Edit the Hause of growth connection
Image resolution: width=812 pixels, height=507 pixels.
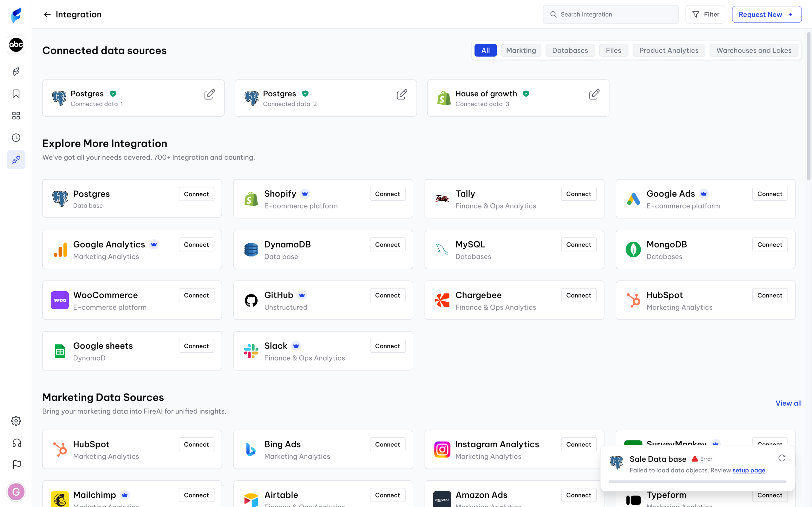point(594,94)
